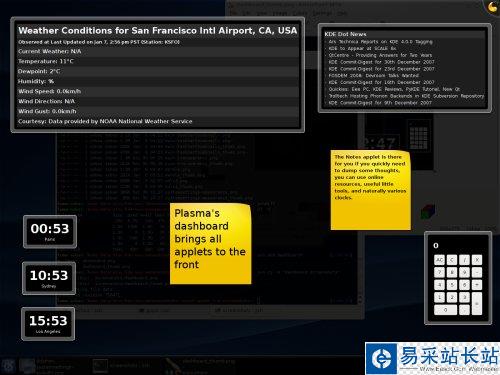Click the Wind Speed: 0.0km/h row
Image resolution: width=500 pixels, height=375 pixels.
[158, 91]
